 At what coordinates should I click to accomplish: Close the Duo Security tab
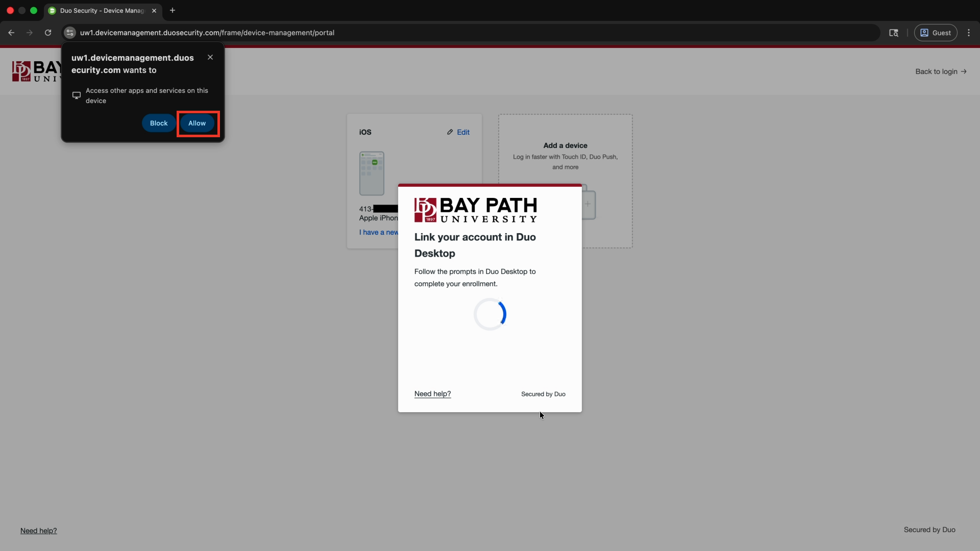pos(154,11)
